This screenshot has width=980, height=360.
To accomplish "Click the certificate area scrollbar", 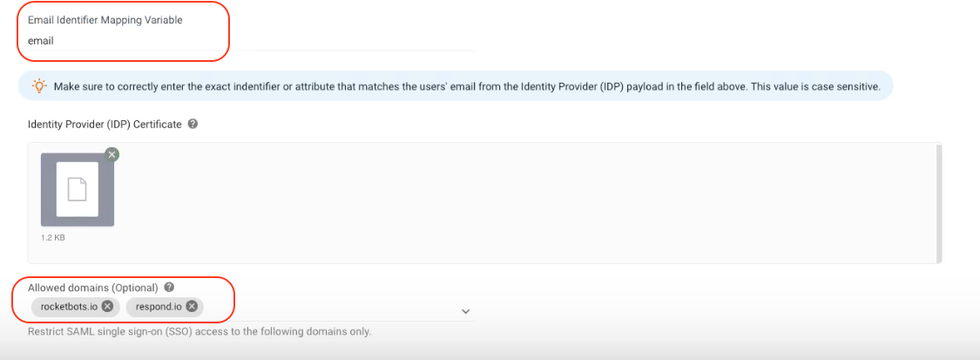I will pos(938,202).
